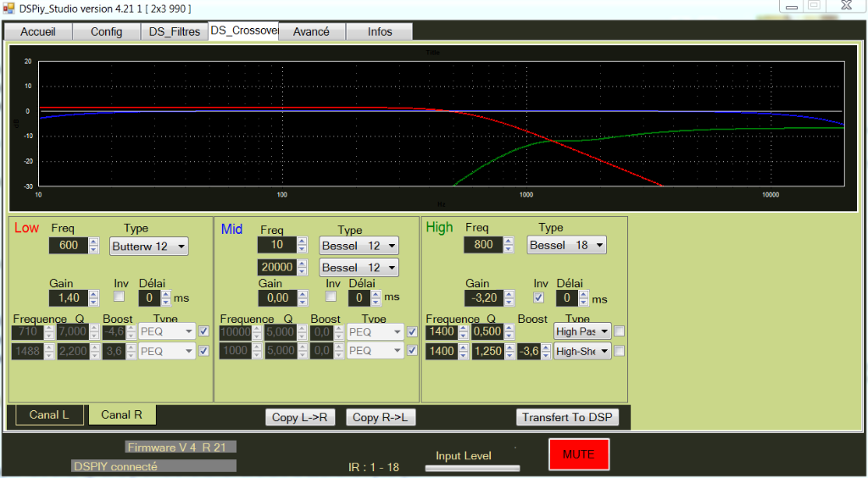
Task: Increase Low Freq value using the up arrow
Action: tap(92, 242)
